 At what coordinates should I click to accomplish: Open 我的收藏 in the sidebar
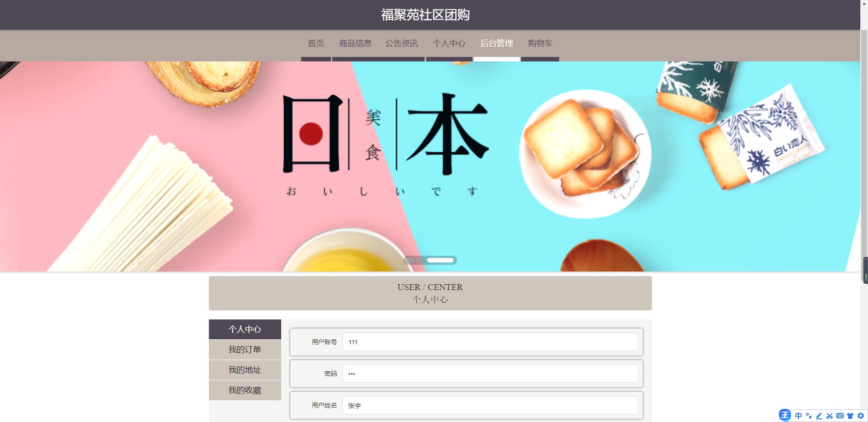(245, 390)
